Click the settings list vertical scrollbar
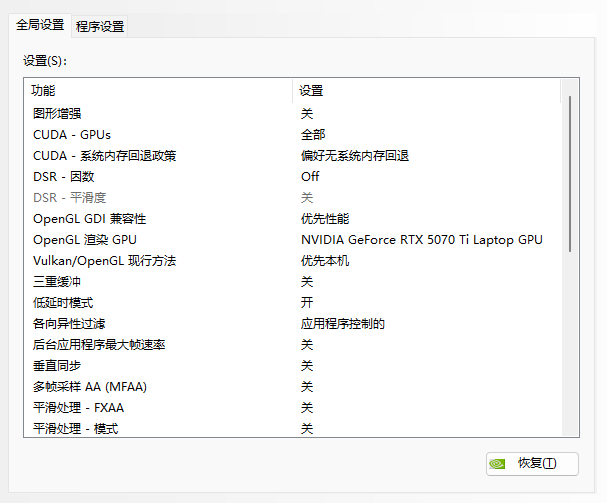The image size is (607, 503). click(x=570, y=170)
